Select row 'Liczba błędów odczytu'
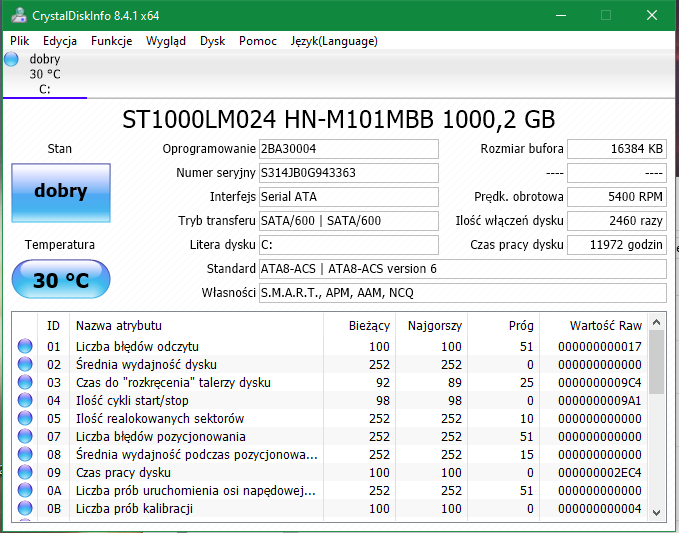The height and width of the screenshot is (533, 679). coord(330,346)
